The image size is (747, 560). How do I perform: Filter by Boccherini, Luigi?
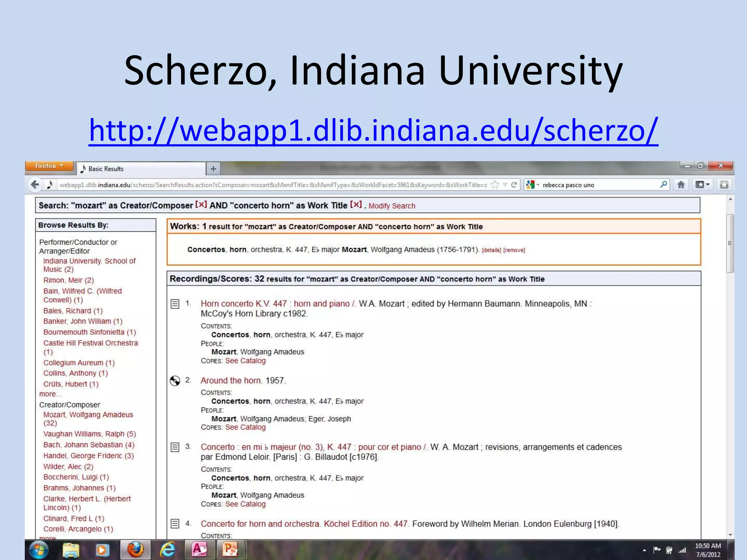point(76,477)
